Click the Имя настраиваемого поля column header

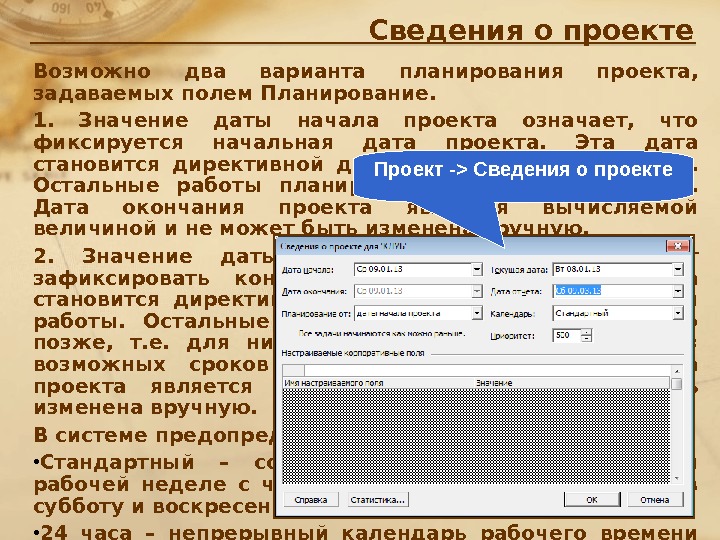tap(378, 383)
